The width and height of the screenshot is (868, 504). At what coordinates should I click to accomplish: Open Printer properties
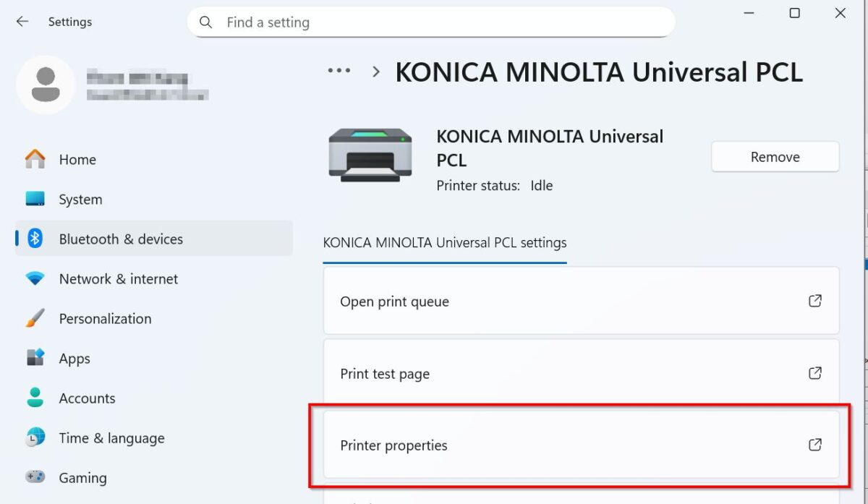580,445
